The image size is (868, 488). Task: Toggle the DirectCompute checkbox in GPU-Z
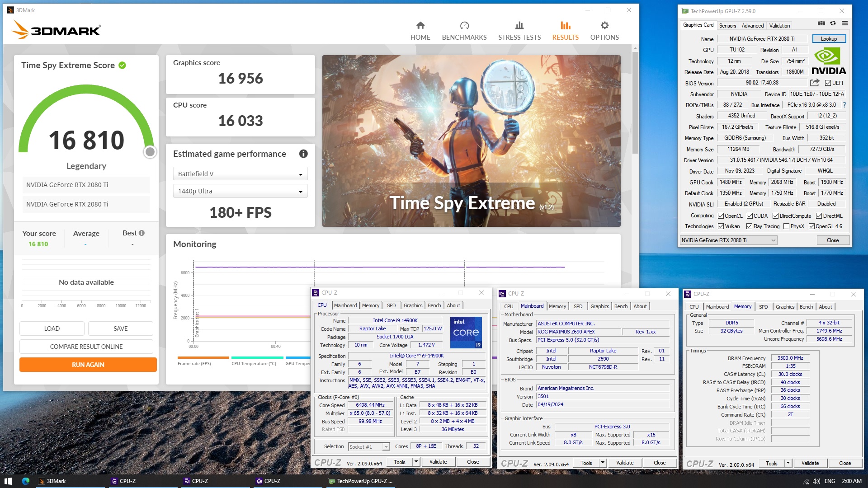coord(775,216)
